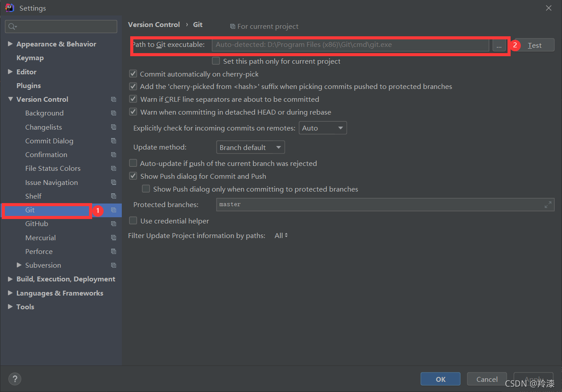The image size is (562, 392).
Task: Click the For current project icon in header
Action: 233,27
